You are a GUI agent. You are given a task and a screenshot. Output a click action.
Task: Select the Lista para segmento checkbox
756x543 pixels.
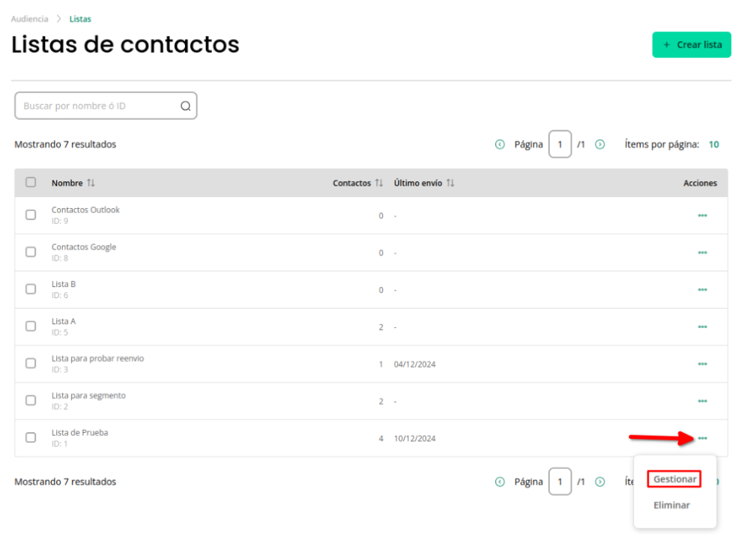coord(31,401)
